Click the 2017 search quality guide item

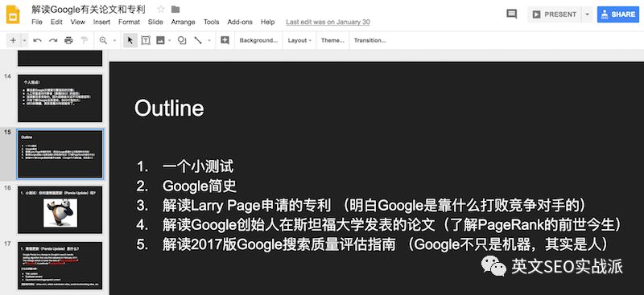click(385, 244)
